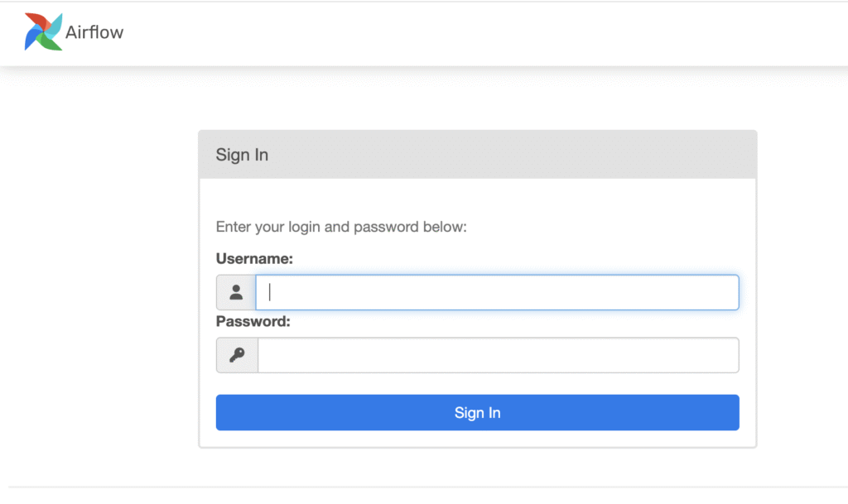Click the Sign In panel heading text
This screenshot has width=848, height=504.
click(242, 155)
